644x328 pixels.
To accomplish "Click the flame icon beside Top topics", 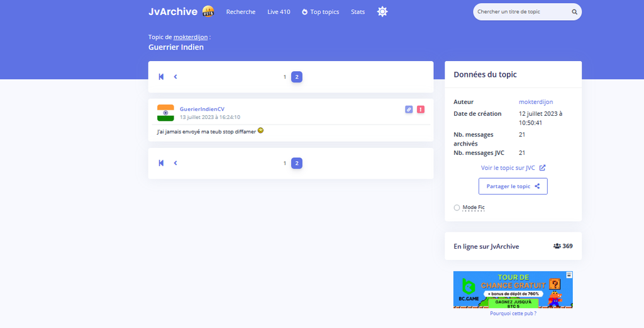I will point(305,12).
